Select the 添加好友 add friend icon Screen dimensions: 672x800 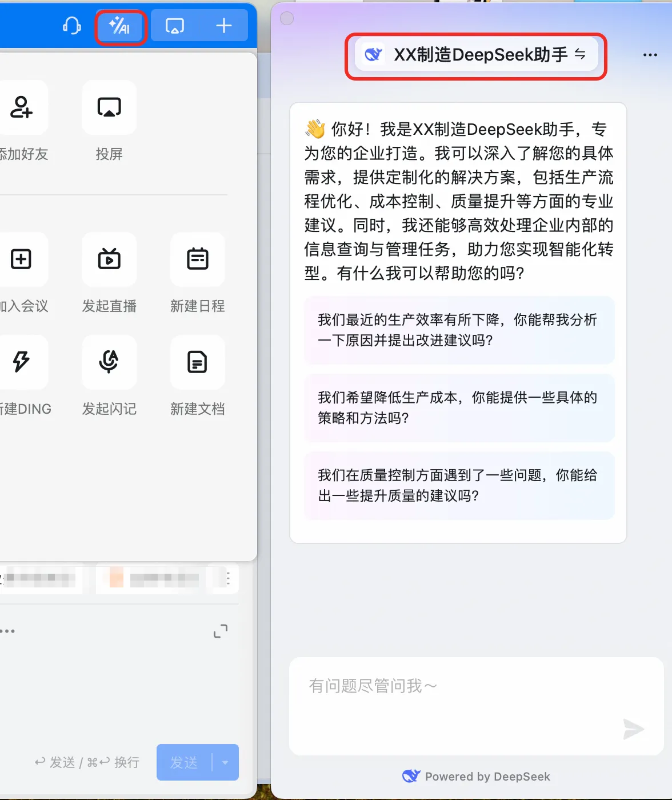tap(21, 107)
